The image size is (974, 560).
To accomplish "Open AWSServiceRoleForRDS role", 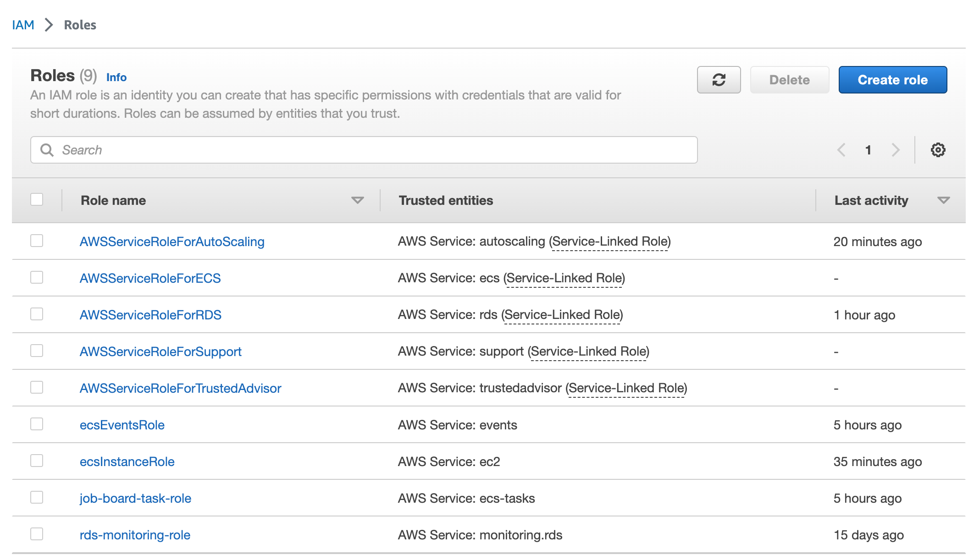I will coord(150,315).
